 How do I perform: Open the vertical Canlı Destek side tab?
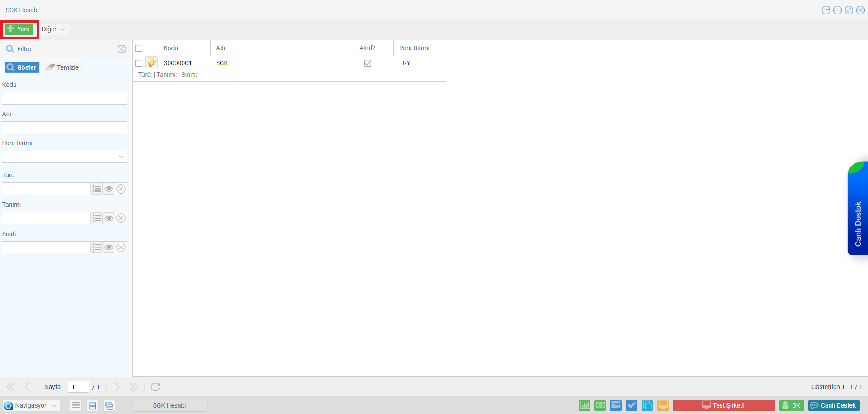858,209
